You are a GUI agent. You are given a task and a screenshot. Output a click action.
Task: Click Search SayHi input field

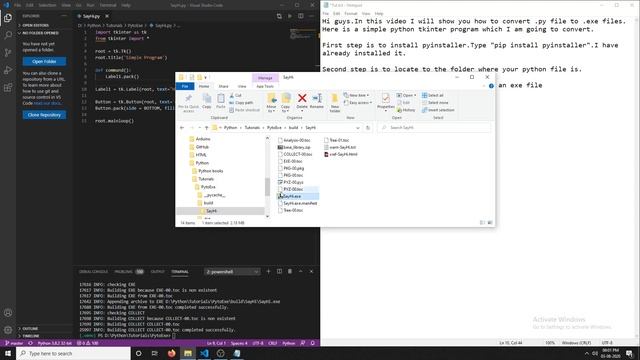(434, 128)
